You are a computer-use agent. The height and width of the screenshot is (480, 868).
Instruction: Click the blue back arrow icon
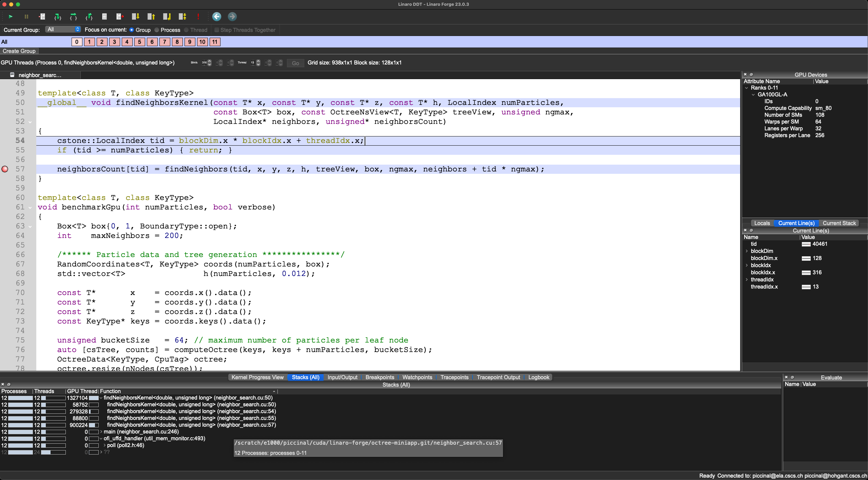click(216, 17)
